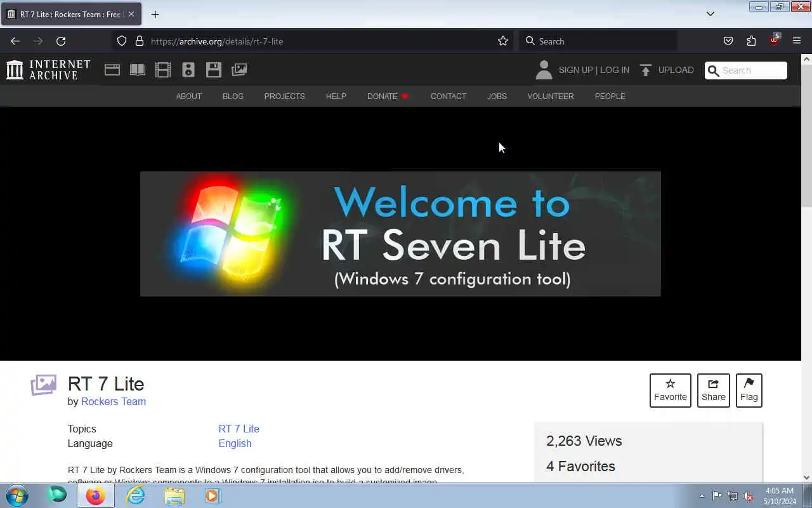The height and width of the screenshot is (508, 812).
Task: Open the HELP menu item
Action: coord(336,97)
